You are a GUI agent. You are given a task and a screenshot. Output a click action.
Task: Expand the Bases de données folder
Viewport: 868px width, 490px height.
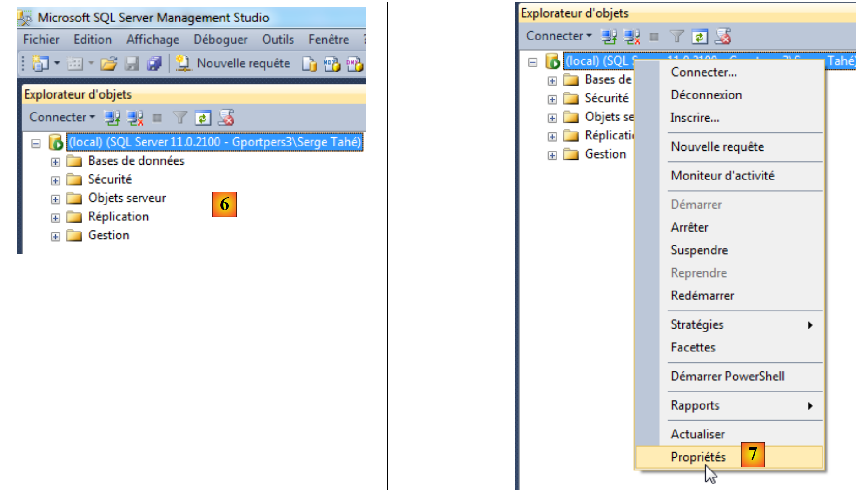click(x=55, y=162)
